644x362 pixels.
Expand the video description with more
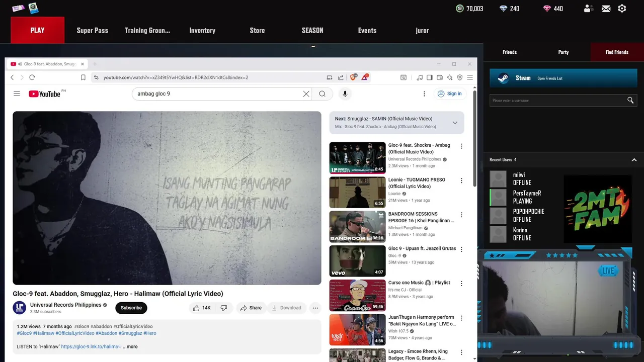pos(130,346)
